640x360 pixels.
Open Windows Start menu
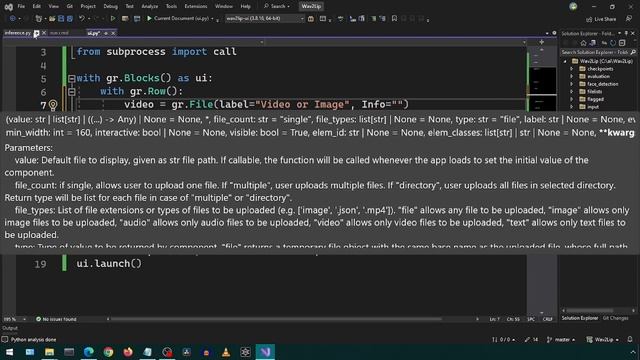[x=9, y=352]
